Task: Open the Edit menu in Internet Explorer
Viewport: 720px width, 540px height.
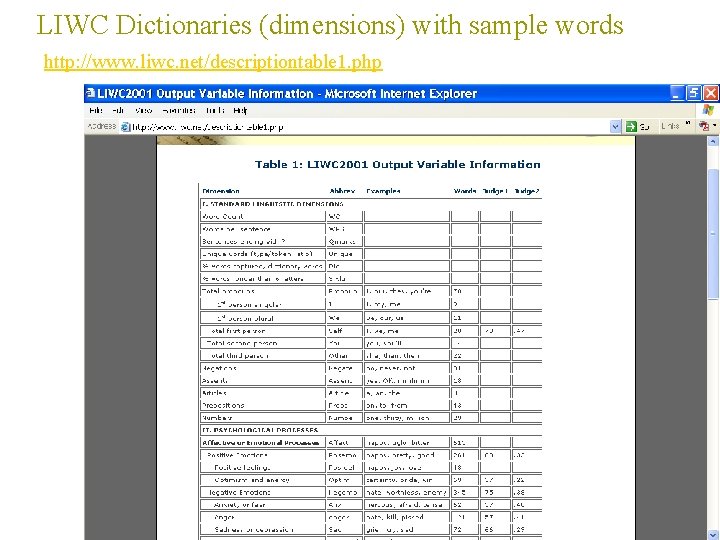Action: [118, 110]
